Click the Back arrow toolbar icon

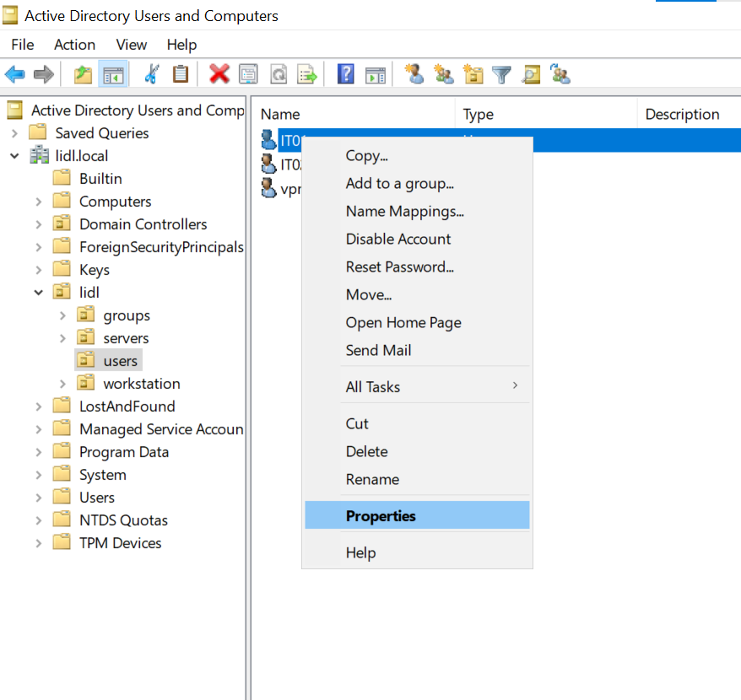point(14,74)
